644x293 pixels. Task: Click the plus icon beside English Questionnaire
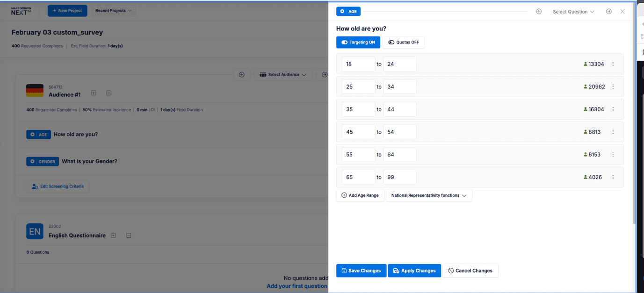coord(113,235)
